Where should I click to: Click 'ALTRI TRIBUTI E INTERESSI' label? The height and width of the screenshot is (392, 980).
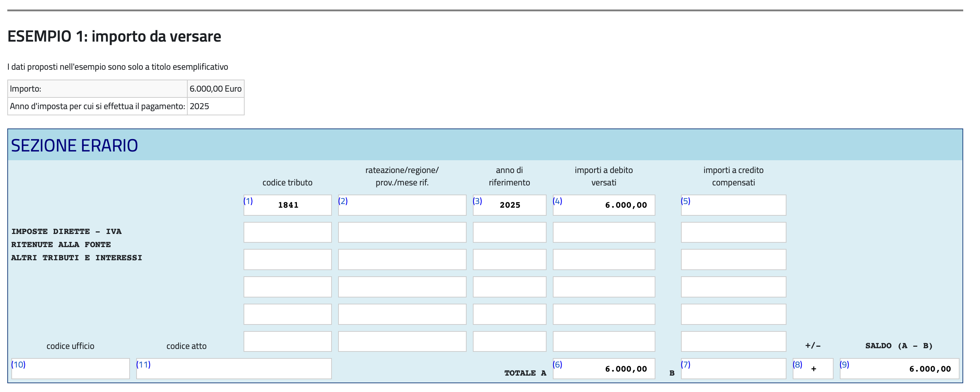coord(76,257)
